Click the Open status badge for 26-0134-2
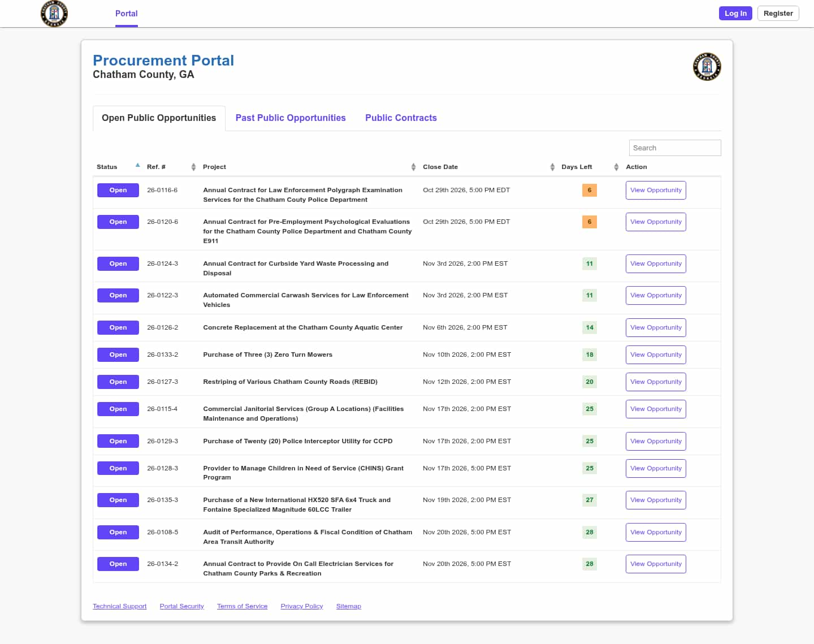The width and height of the screenshot is (814, 644). coord(118,564)
